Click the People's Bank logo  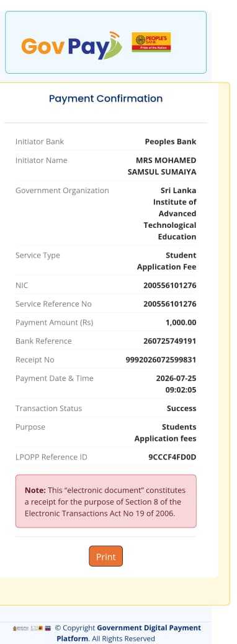point(151,42)
